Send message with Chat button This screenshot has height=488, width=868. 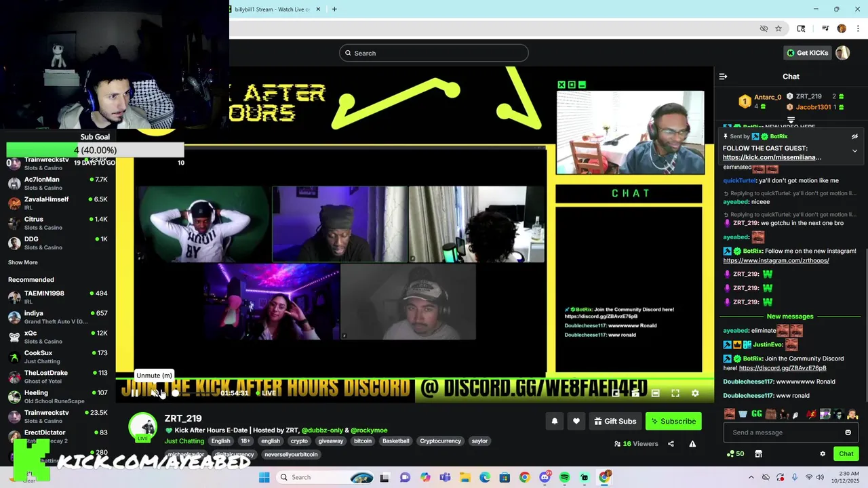(846, 453)
